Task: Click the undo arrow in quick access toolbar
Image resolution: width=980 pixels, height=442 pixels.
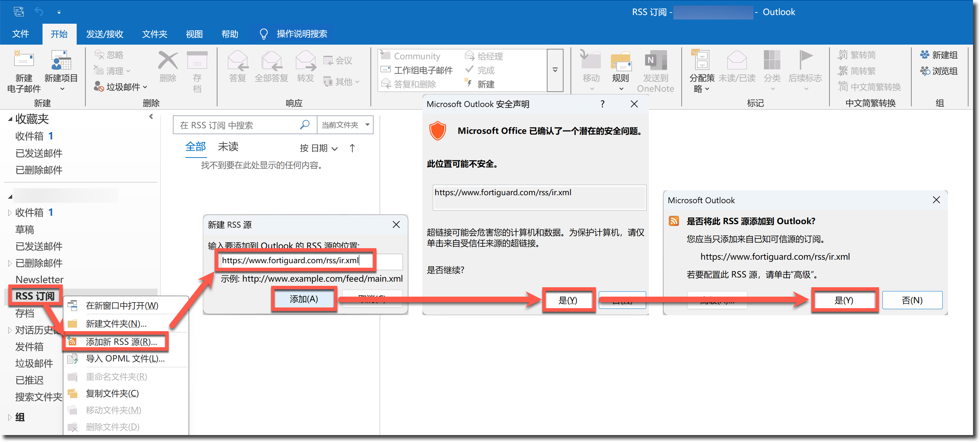Action: click(39, 12)
